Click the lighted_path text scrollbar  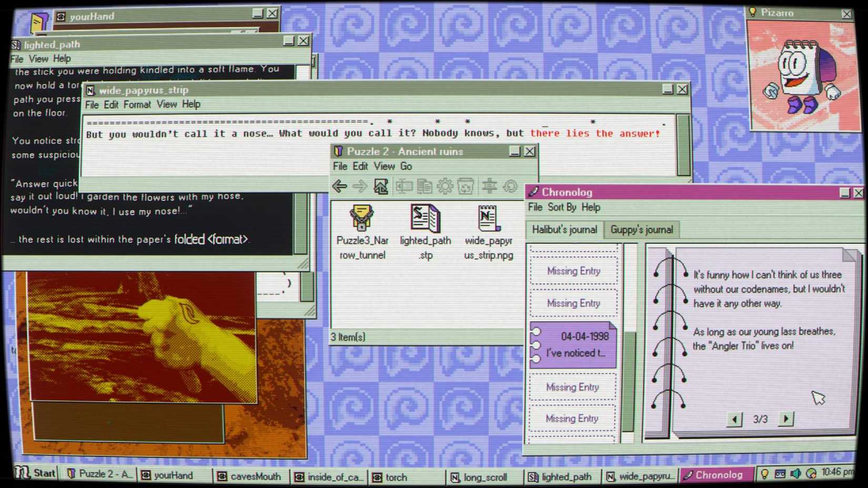pyautogui.click(x=300, y=225)
